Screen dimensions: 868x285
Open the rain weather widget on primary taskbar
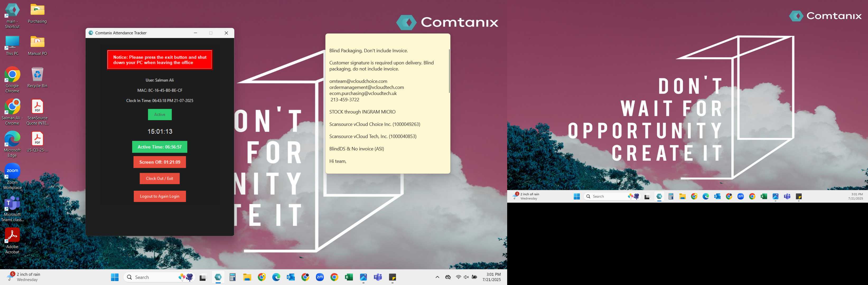click(24, 277)
